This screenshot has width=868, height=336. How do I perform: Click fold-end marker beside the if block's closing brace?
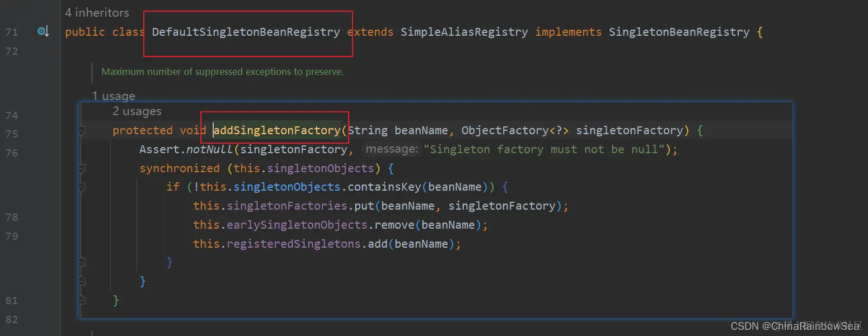(82, 262)
